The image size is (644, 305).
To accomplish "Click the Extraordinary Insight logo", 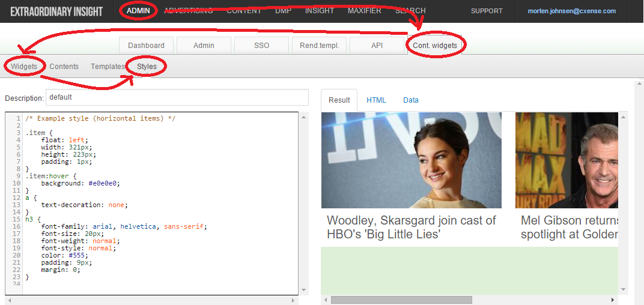I will point(56,11).
